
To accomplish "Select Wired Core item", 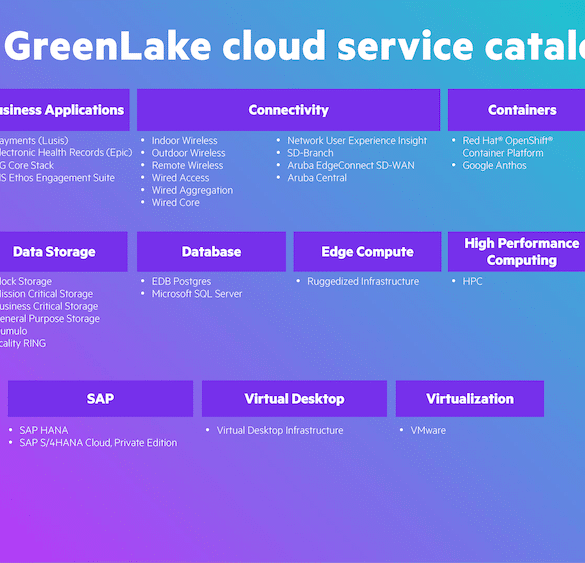I will tap(175, 203).
